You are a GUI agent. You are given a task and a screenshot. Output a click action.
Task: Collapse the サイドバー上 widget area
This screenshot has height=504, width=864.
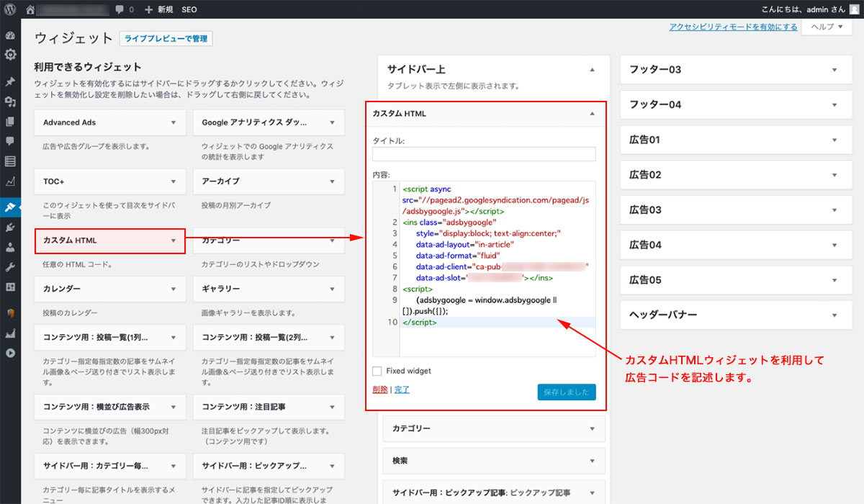pyautogui.click(x=593, y=70)
